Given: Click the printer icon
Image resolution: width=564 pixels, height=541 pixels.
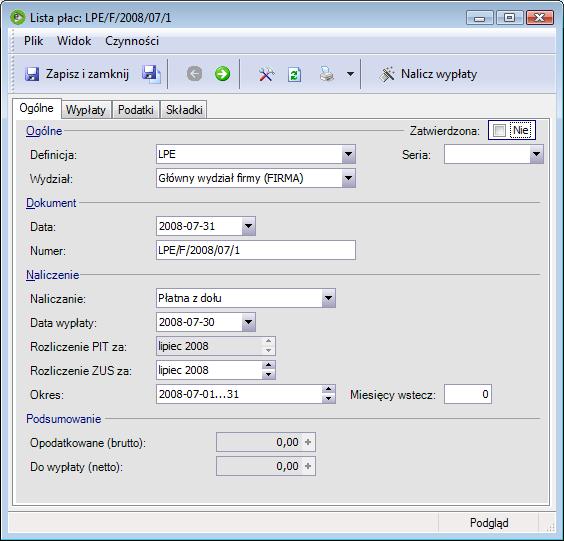Looking at the screenshot, I should point(327,74).
